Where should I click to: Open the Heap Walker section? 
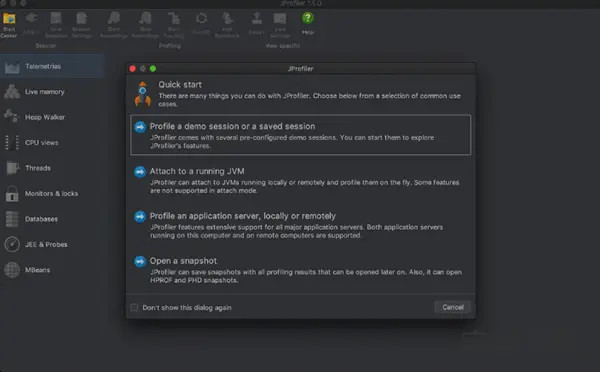click(x=52, y=117)
